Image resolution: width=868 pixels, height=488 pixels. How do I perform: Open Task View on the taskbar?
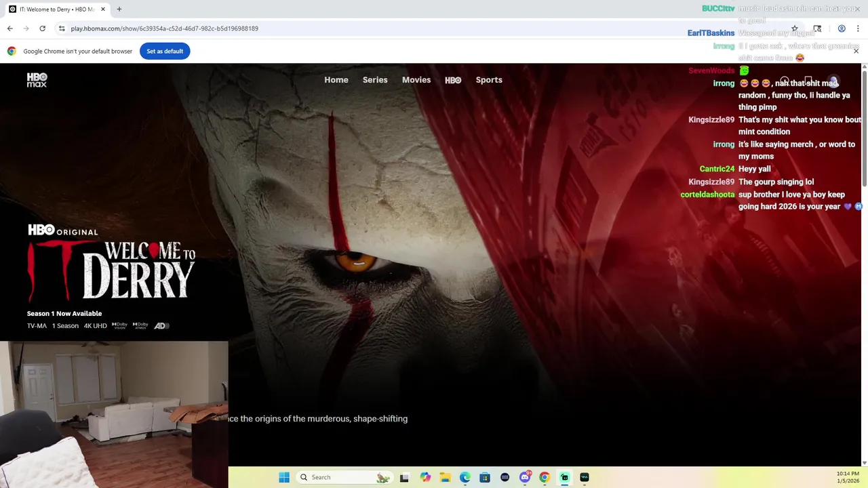pyautogui.click(x=404, y=477)
